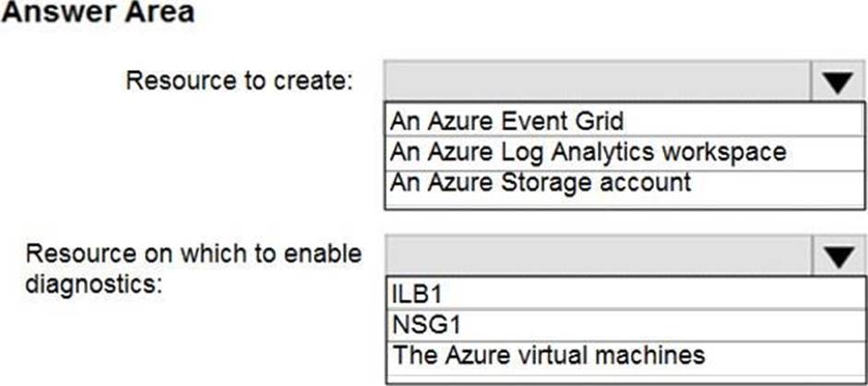Select "The Azure virtual machines" option

[549, 355]
